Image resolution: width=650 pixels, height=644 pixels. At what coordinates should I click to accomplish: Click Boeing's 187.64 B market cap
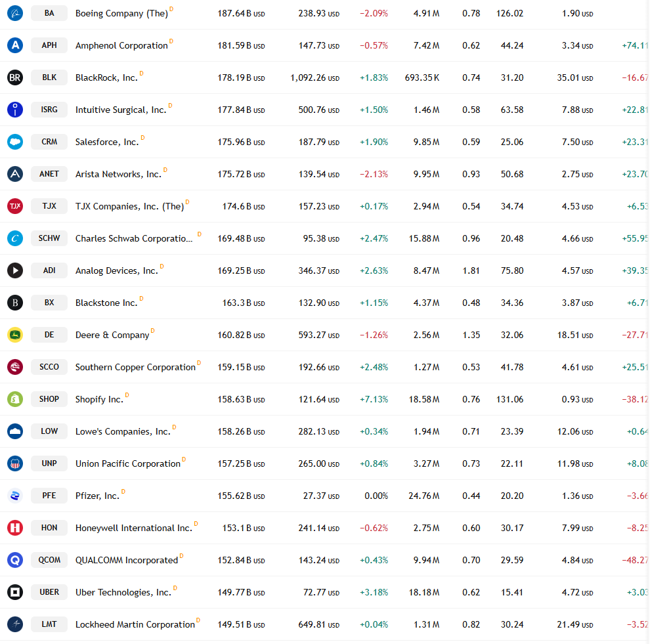(241, 14)
